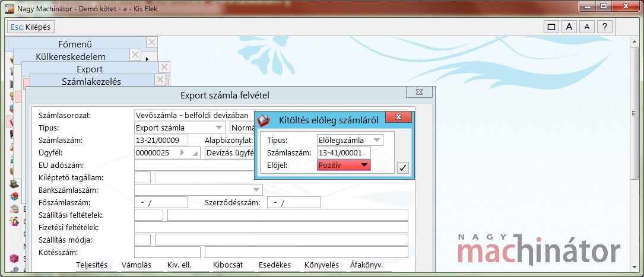
Task: Confirm the popup with the checkmark button
Action: pos(403,167)
